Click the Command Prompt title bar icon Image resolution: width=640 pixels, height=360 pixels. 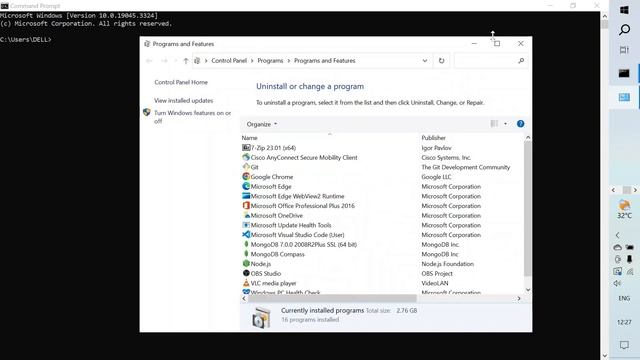click(x=4, y=6)
